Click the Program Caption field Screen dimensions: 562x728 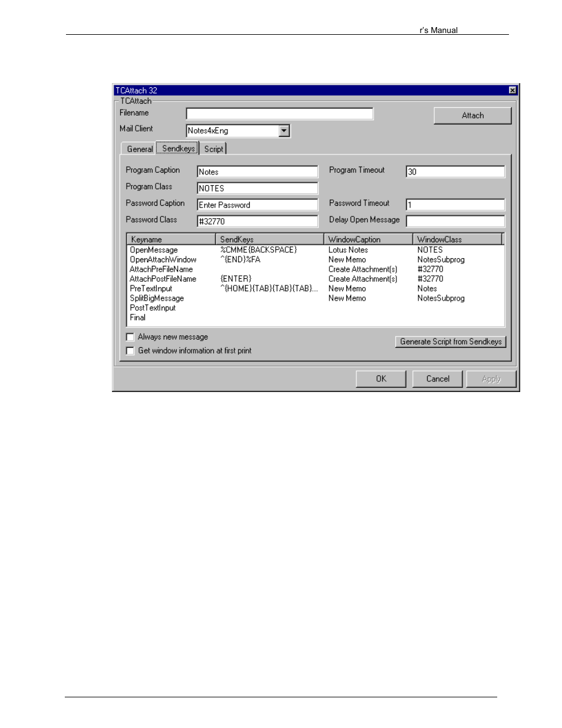(257, 172)
